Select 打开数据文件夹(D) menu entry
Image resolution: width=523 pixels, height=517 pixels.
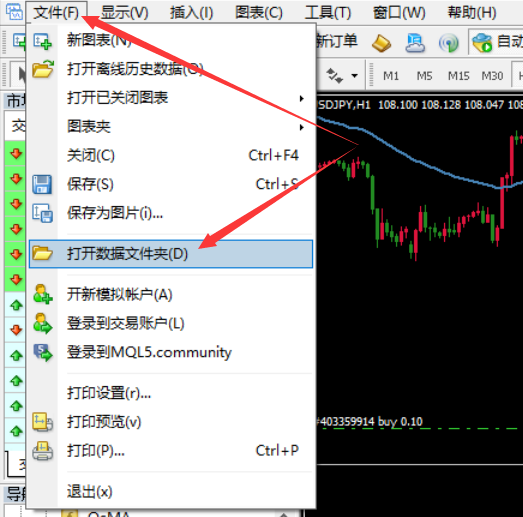click(x=171, y=254)
